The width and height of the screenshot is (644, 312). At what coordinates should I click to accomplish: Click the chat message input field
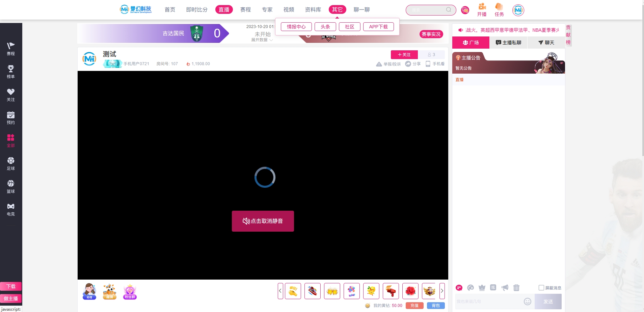487,302
